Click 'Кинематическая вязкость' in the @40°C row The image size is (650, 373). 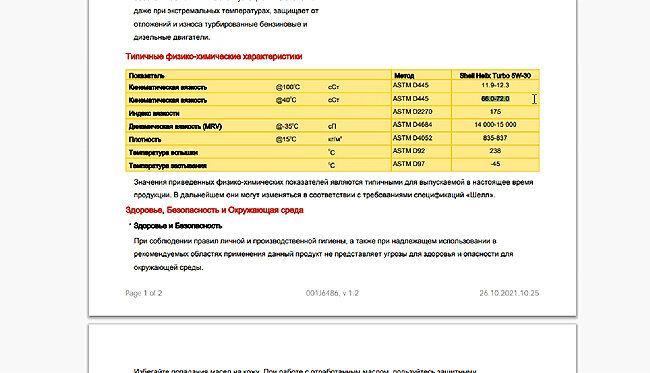pos(167,100)
